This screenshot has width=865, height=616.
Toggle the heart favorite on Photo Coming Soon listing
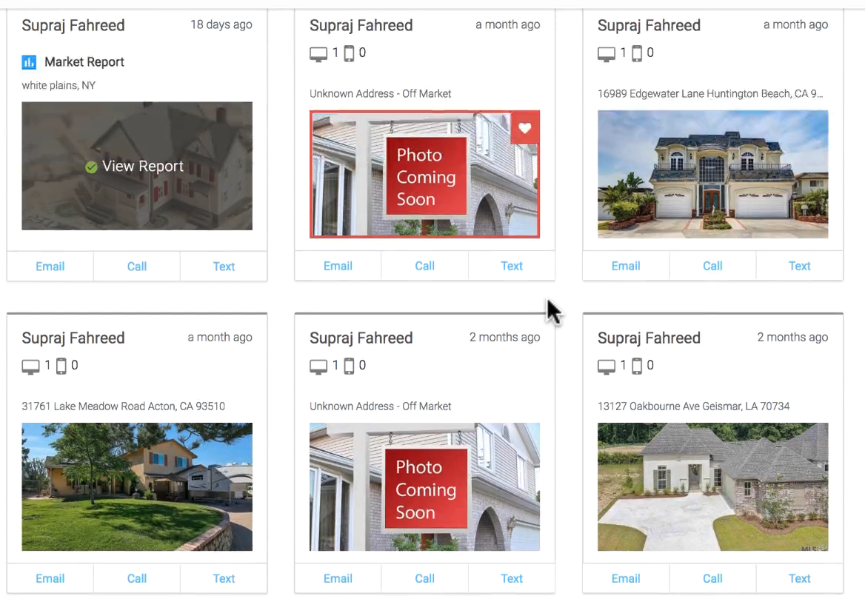click(x=524, y=128)
